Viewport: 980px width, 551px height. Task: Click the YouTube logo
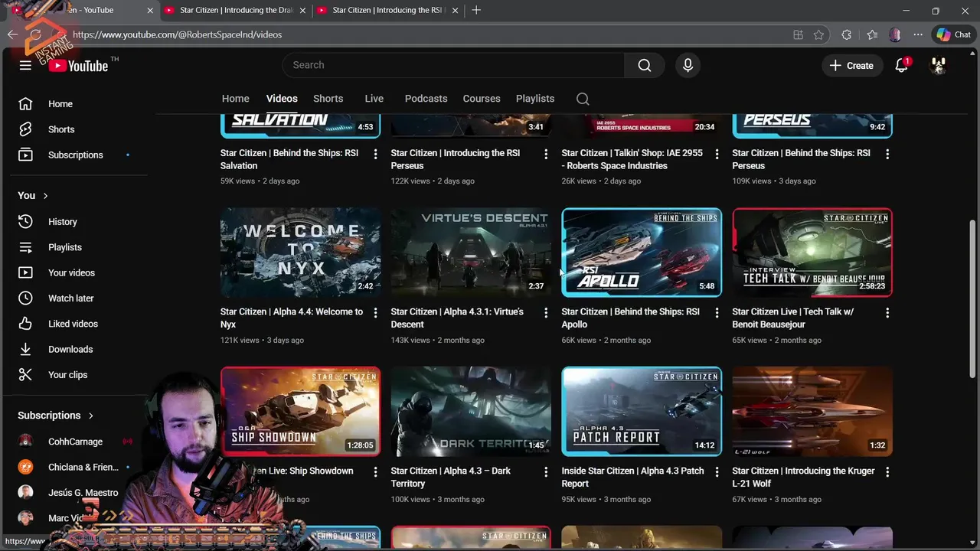[x=80, y=66]
